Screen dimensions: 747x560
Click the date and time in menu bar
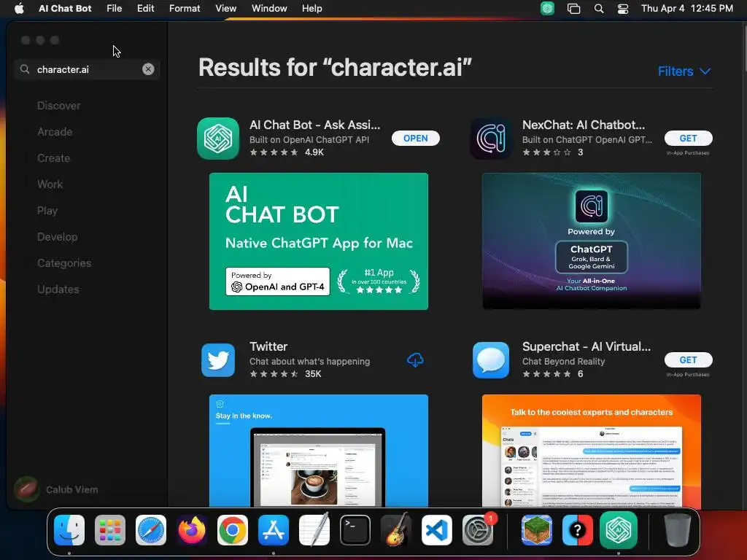tap(687, 9)
